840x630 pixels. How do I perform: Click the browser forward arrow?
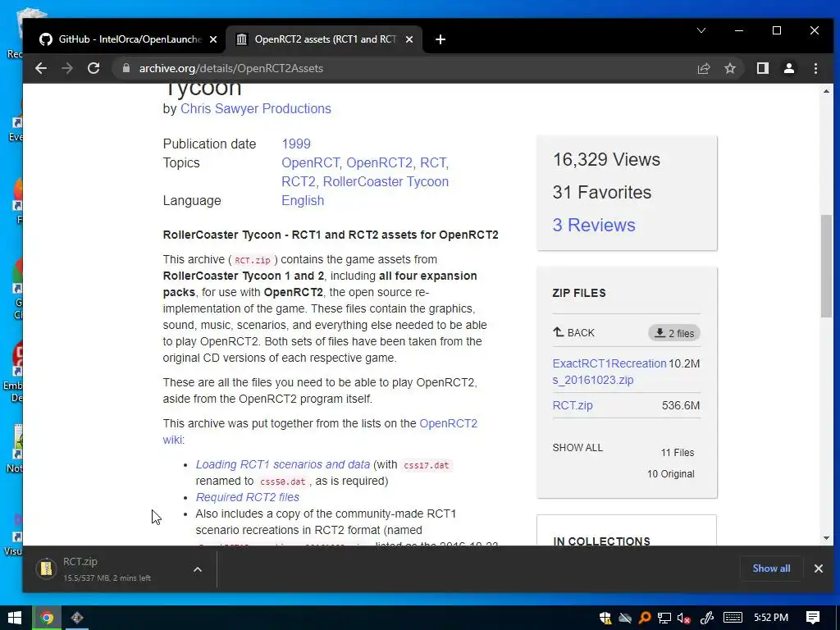click(x=67, y=68)
